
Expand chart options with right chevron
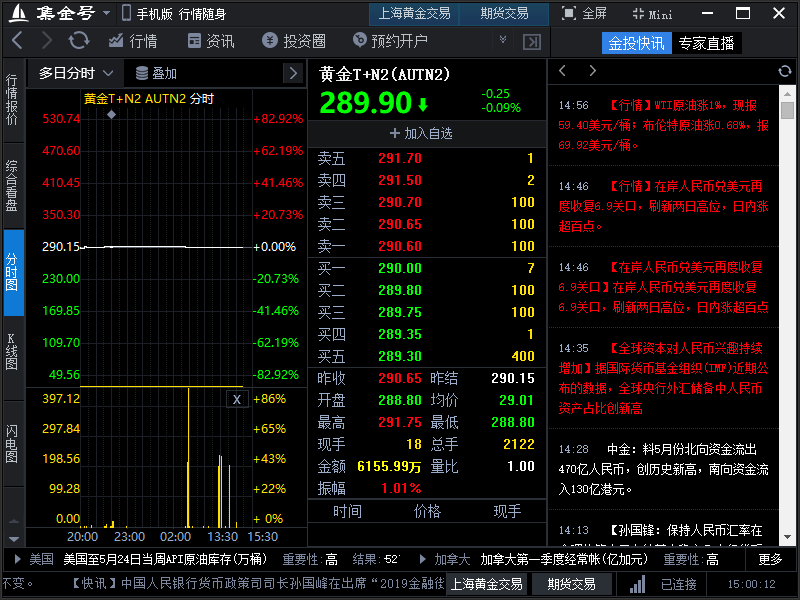[292, 73]
